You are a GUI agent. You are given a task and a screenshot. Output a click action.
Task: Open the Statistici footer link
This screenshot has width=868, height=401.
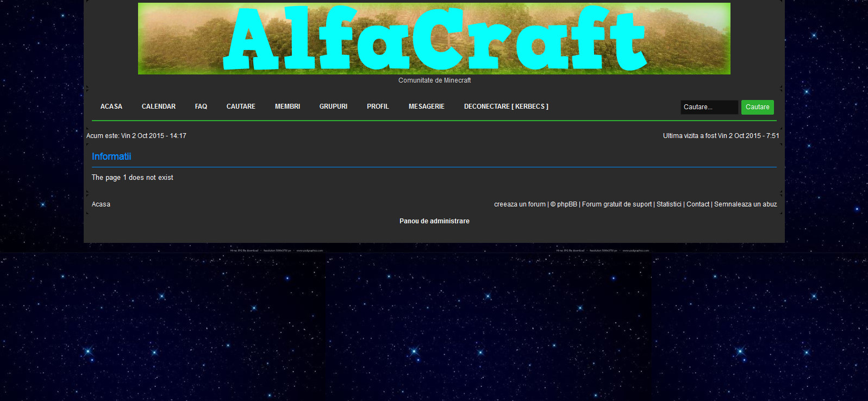tap(669, 204)
